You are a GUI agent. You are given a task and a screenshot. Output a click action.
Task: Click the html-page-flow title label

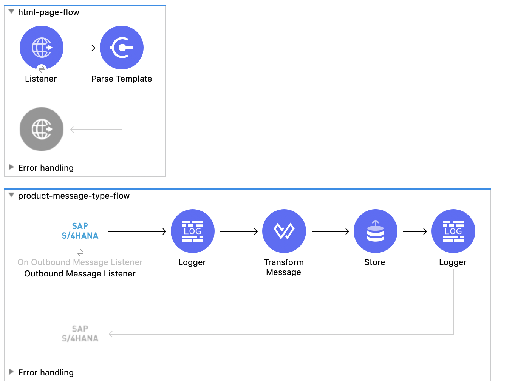48,12
